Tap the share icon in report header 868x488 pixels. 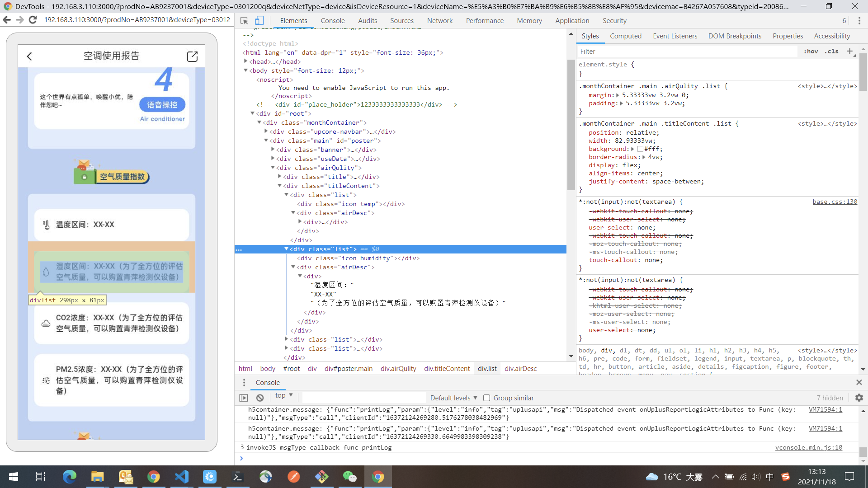pos(192,56)
